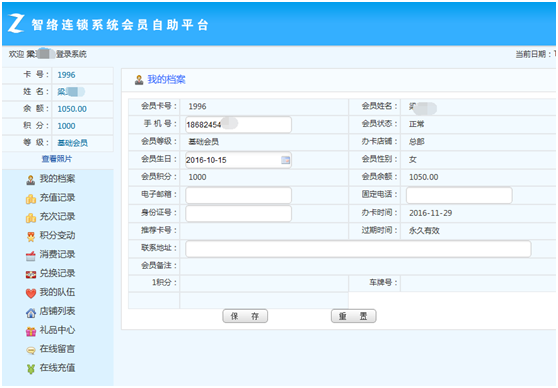Click the 礼品中心 gift box icon
The height and width of the screenshot is (388, 558).
pyautogui.click(x=31, y=331)
